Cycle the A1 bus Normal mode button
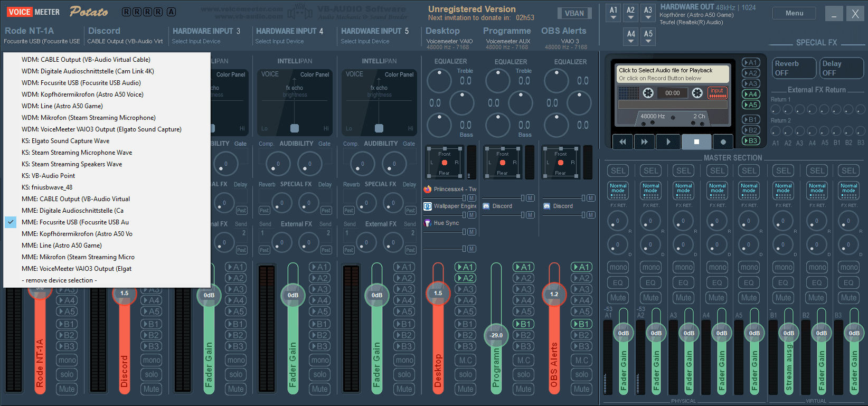The height and width of the screenshot is (406, 868). click(618, 191)
